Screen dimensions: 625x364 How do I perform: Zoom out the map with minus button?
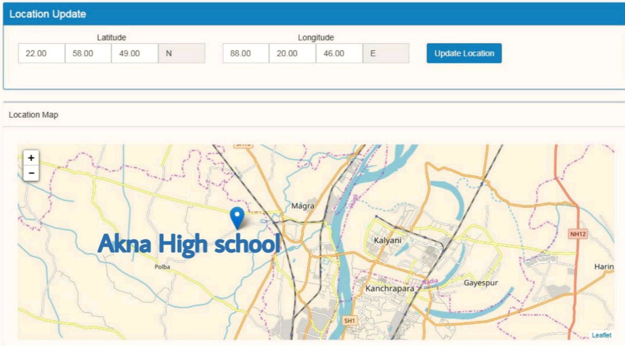[x=31, y=173]
